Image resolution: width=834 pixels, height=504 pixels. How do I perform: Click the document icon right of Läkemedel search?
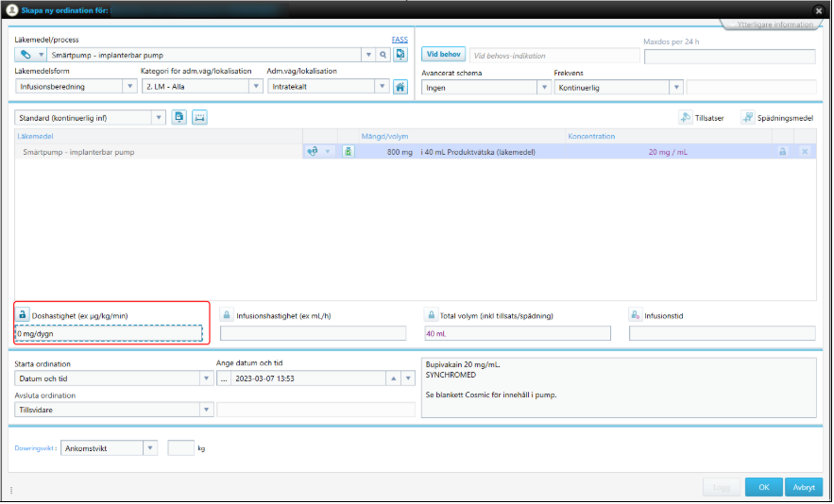(x=400, y=56)
